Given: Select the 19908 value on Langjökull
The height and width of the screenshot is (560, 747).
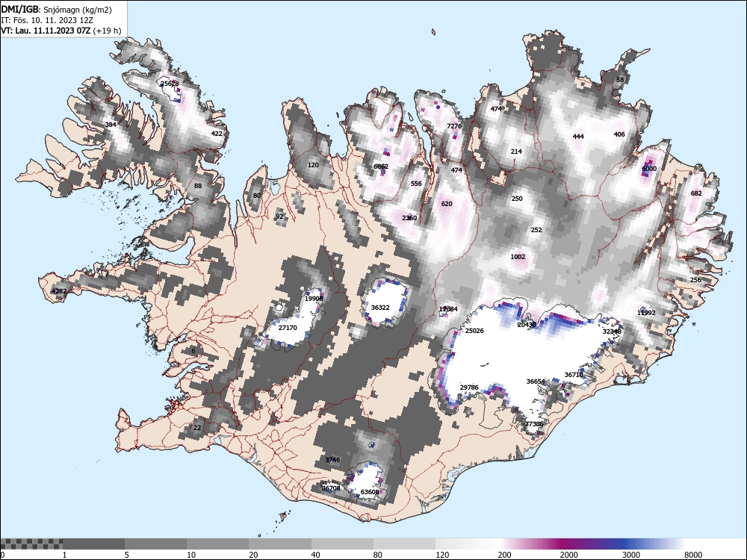Looking at the screenshot, I should 314,299.
